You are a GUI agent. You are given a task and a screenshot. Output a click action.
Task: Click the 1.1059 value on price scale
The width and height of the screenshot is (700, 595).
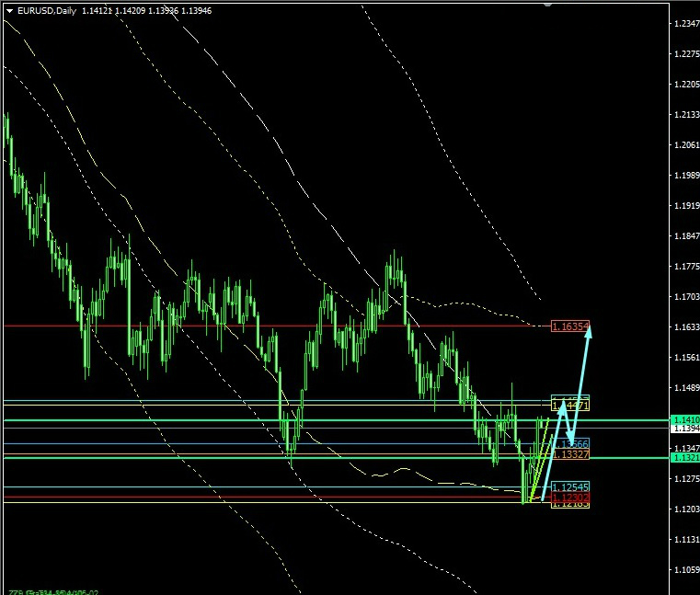tap(683, 570)
